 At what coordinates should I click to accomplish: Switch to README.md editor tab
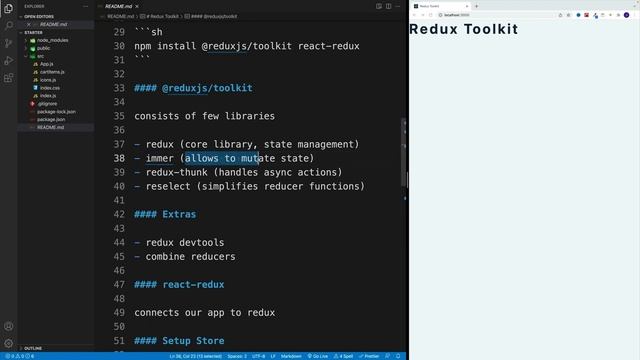(x=118, y=7)
